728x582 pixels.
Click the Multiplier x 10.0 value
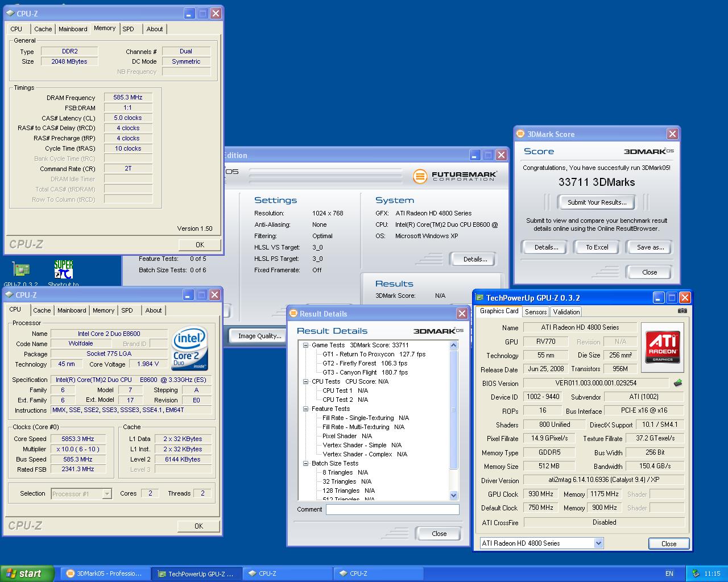point(78,449)
